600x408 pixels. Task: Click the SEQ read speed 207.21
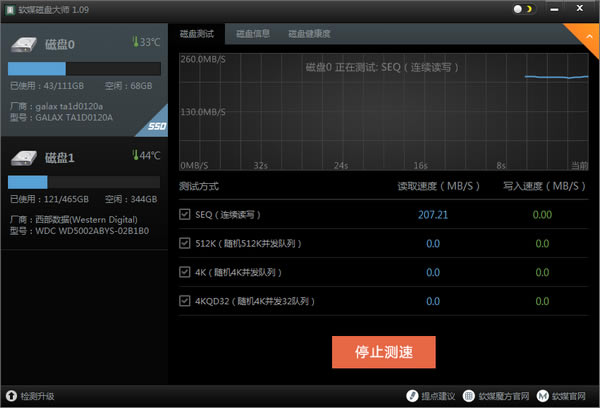coord(433,215)
